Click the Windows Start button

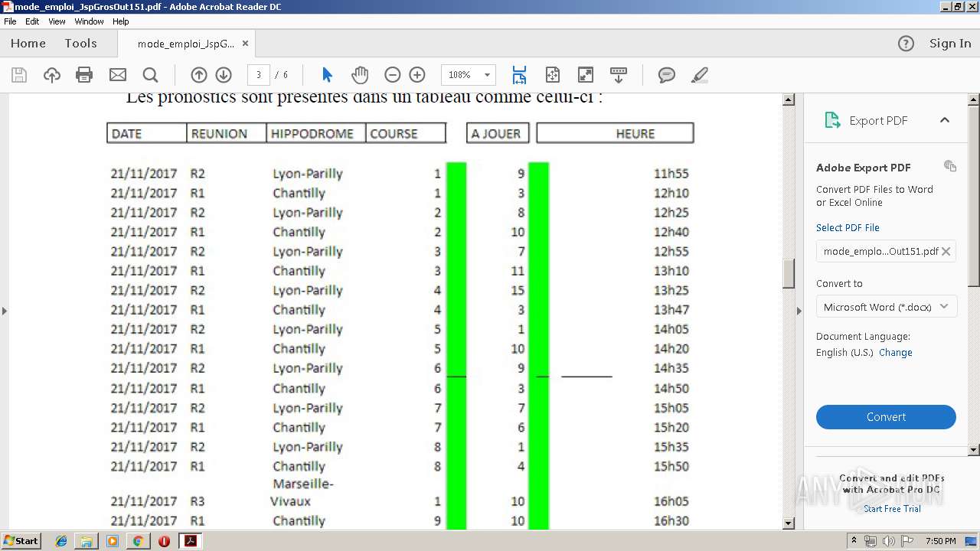coord(21,541)
